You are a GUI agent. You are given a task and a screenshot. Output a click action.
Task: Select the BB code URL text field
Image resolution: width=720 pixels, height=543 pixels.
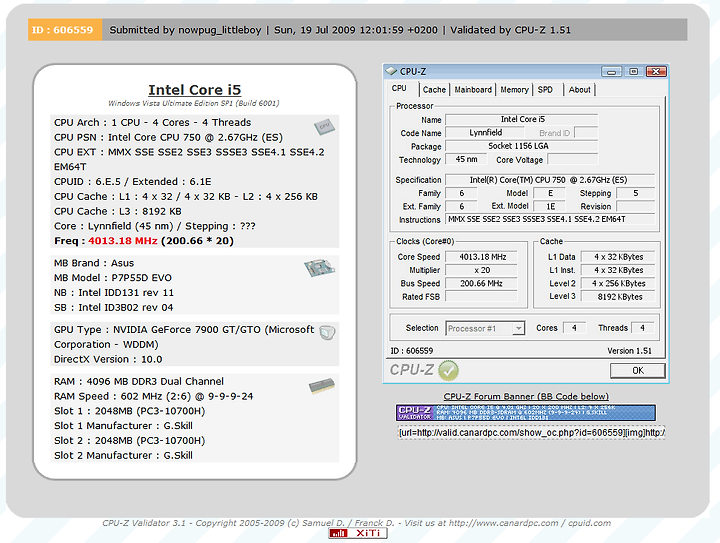pos(531,432)
